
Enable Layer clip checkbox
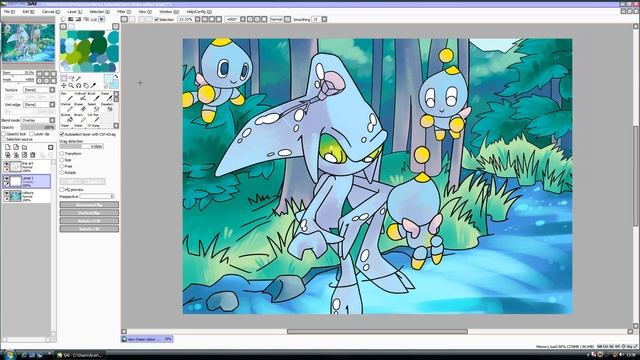[32, 134]
